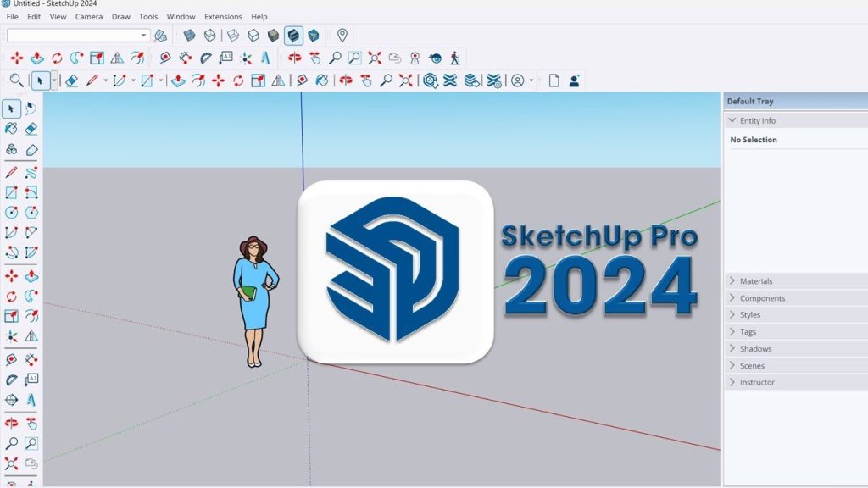The width and height of the screenshot is (868, 488).
Task: Activate the Look Around eye tool
Action: point(435,58)
